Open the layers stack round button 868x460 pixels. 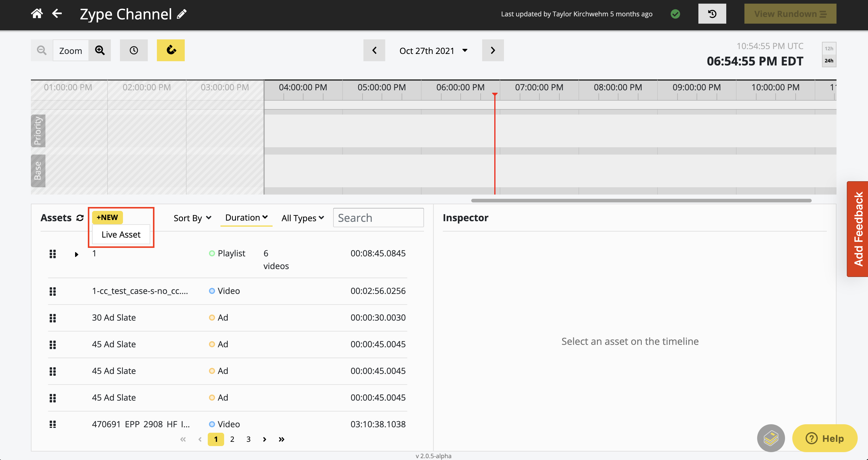point(771,438)
